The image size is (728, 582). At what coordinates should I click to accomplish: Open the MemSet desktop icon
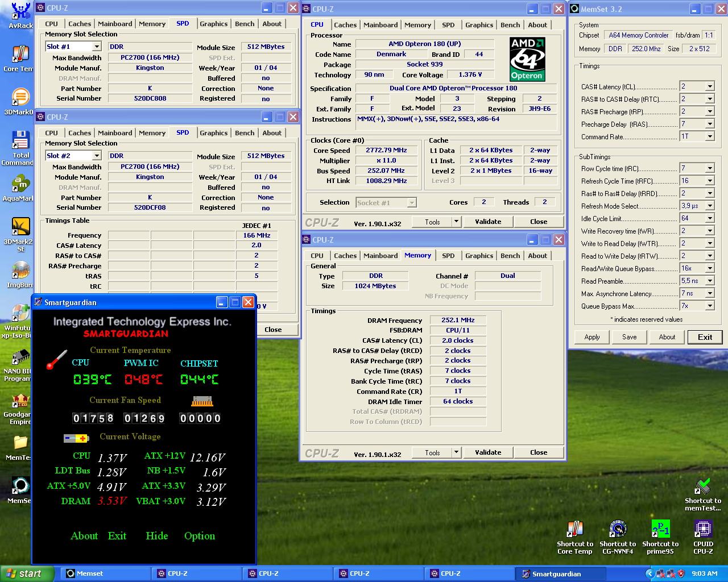tap(20, 490)
